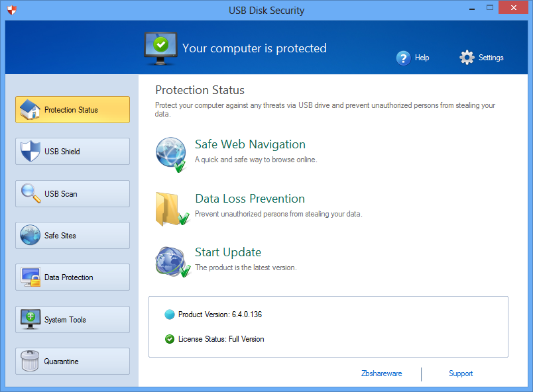Click the protected computer monitor icon
The width and height of the screenshot is (533, 392).
pos(160,47)
